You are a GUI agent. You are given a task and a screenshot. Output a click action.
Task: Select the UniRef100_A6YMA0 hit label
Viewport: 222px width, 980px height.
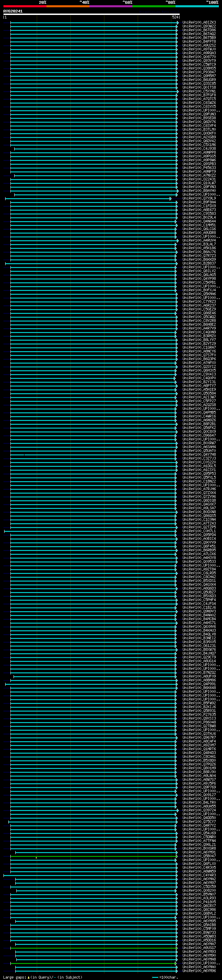coord(199,967)
